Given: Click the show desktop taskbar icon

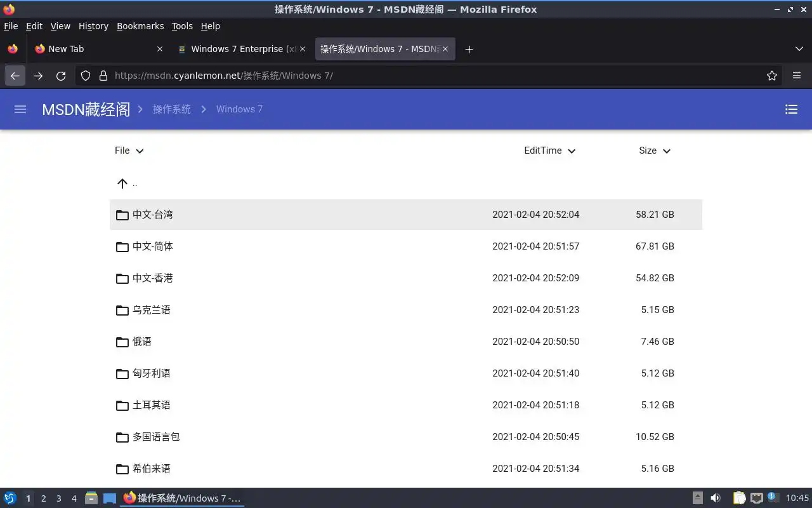Looking at the screenshot, I should (x=110, y=498).
